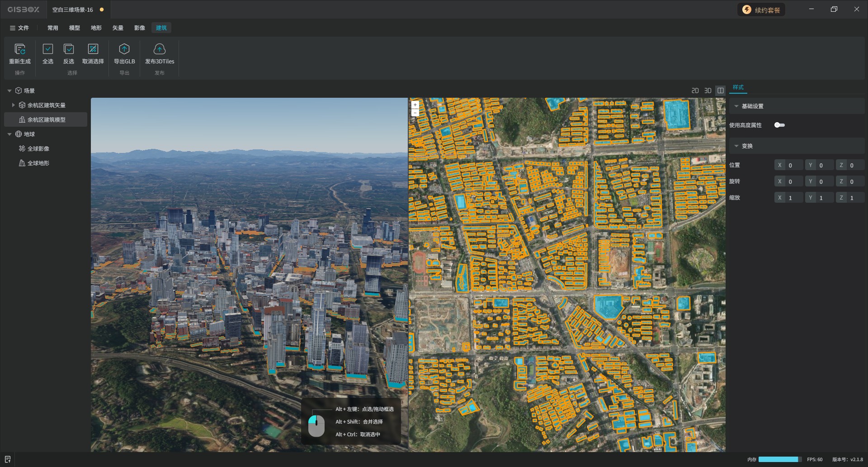
Task: Open the 地形 ribbon tab
Action: click(96, 28)
